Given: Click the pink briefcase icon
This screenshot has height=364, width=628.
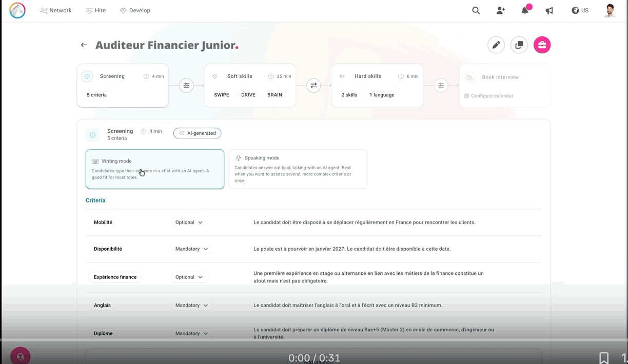Looking at the screenshot, I should pyautogui.click(x=542, y=45).
